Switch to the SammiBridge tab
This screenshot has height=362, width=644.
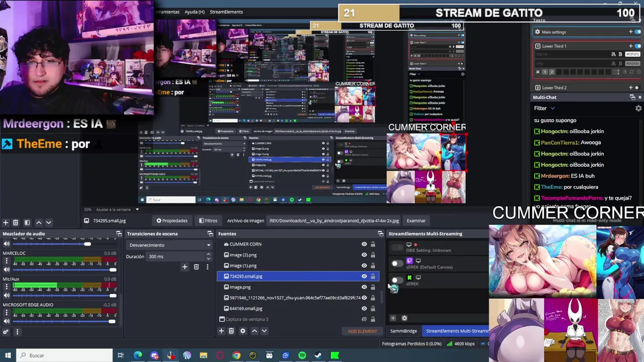(x=404, y=331)
